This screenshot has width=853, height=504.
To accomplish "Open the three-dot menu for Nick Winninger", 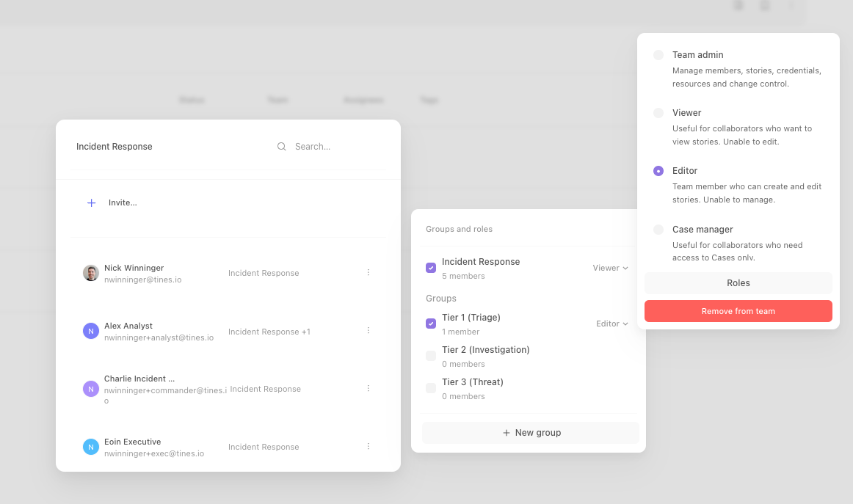I will pyautogui.click(x=369, y=272).
